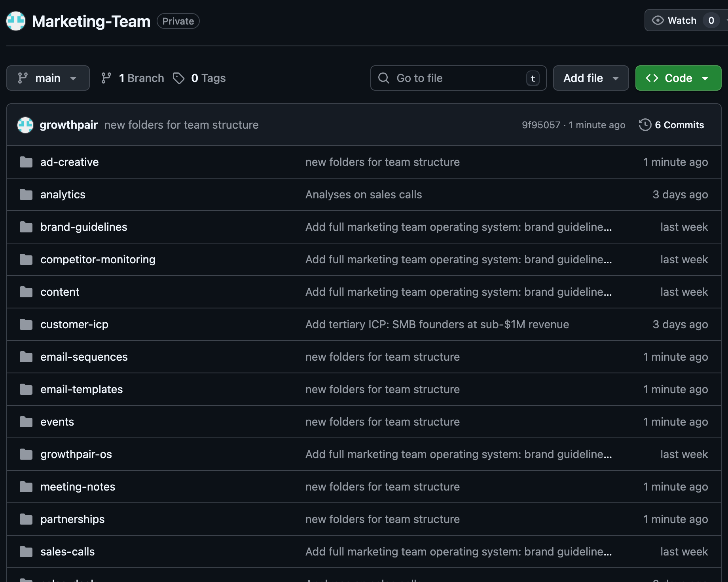Open the latest commit message in header row
This screenshot has width=728, height=582.
point(181,125)
